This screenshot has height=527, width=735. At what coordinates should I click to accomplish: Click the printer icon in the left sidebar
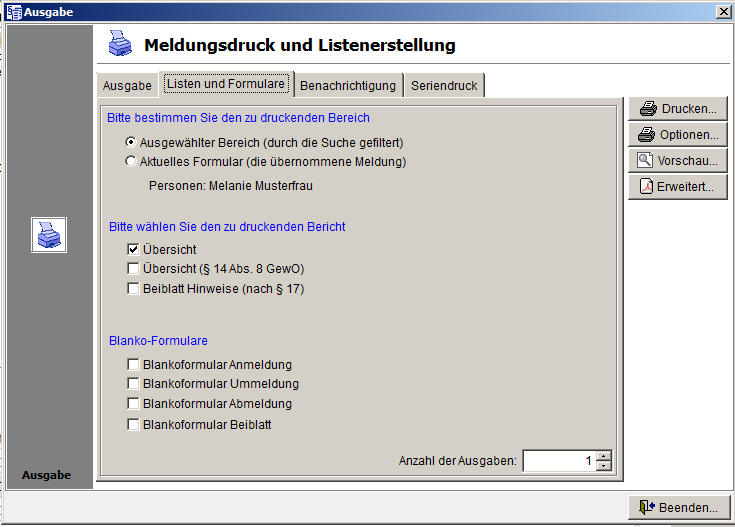(x=48, y=235)
